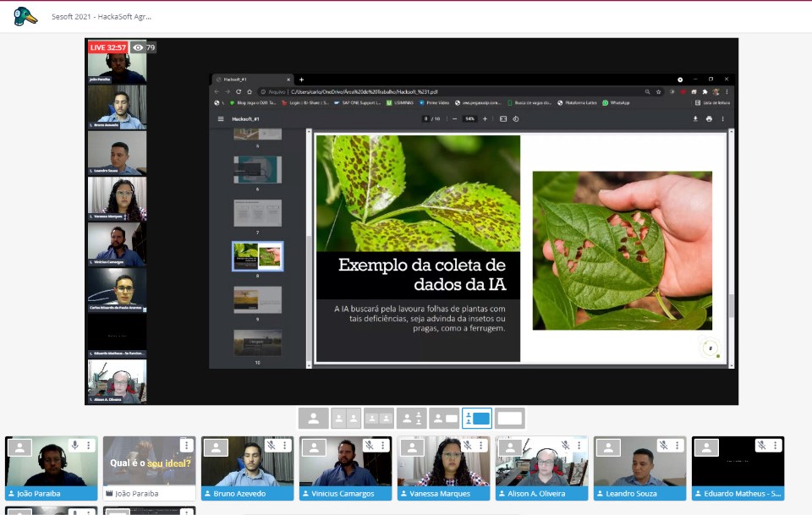Click the address bar with Hackasoft PDF path
Viewport: 812px width, 515px height.
click(x=449, y=91)
